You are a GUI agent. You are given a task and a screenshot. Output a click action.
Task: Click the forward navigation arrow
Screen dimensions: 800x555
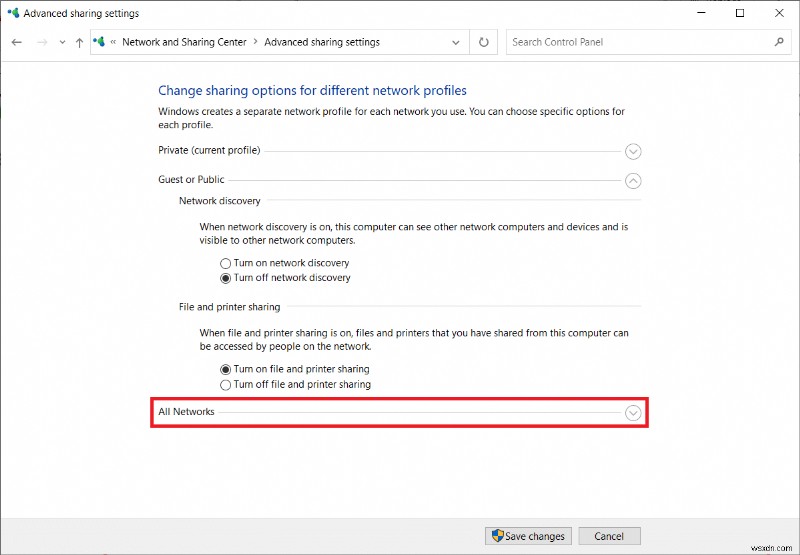(42, 42)
